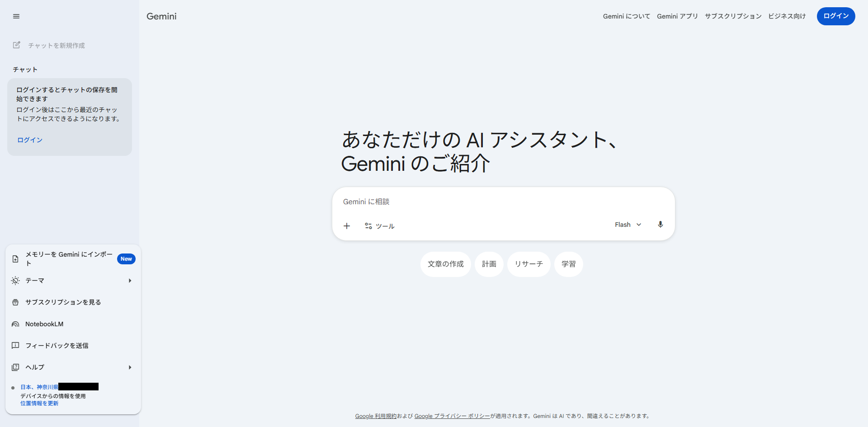Select the 計画 suggestion chip
868x427 pixels.
pos(489,264)
